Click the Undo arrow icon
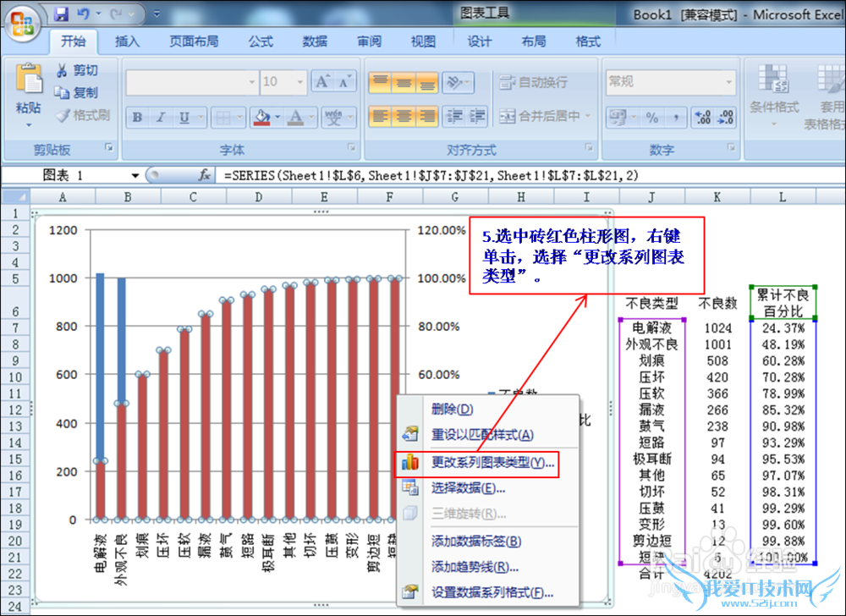 [84, 14]
